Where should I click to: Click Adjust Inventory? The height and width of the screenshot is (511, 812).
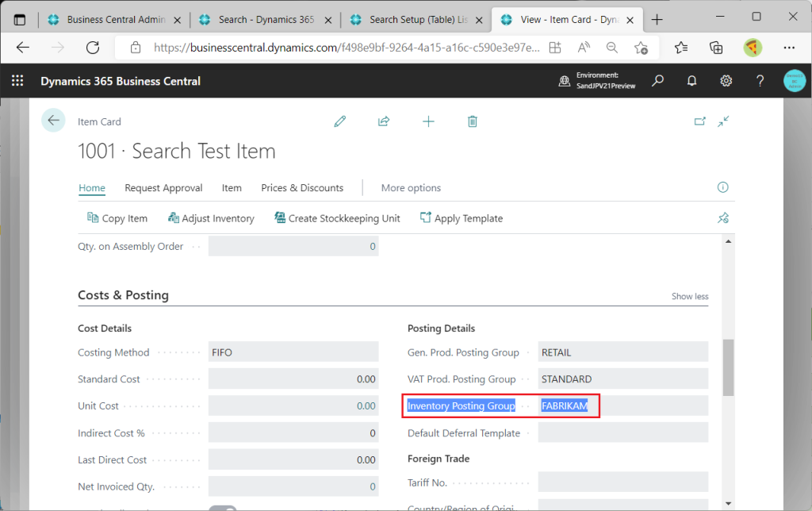click(211, 218)
